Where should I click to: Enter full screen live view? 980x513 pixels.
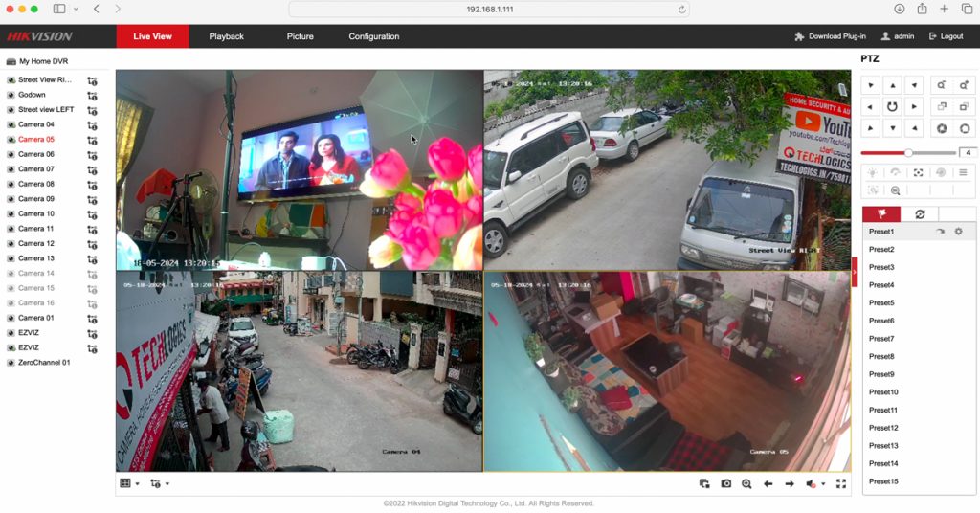[841, 484]
